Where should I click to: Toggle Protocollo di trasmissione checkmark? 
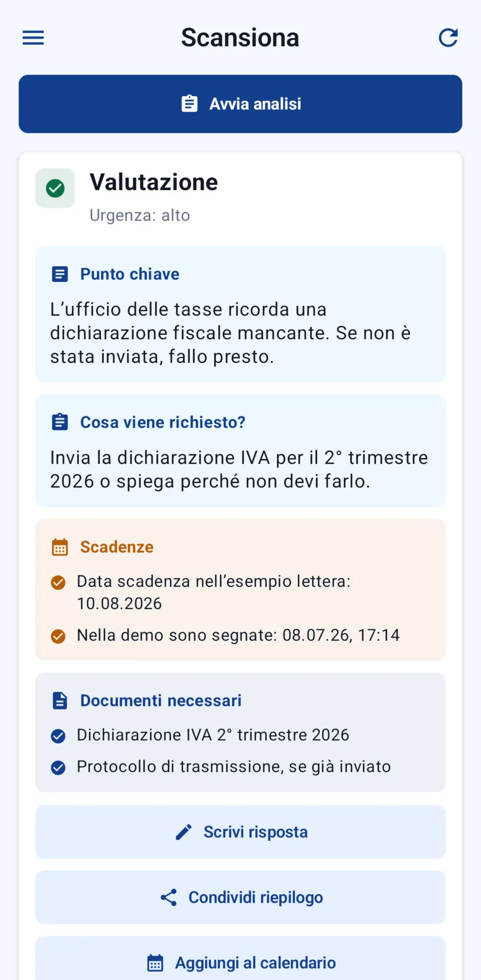tap(58, 768)
